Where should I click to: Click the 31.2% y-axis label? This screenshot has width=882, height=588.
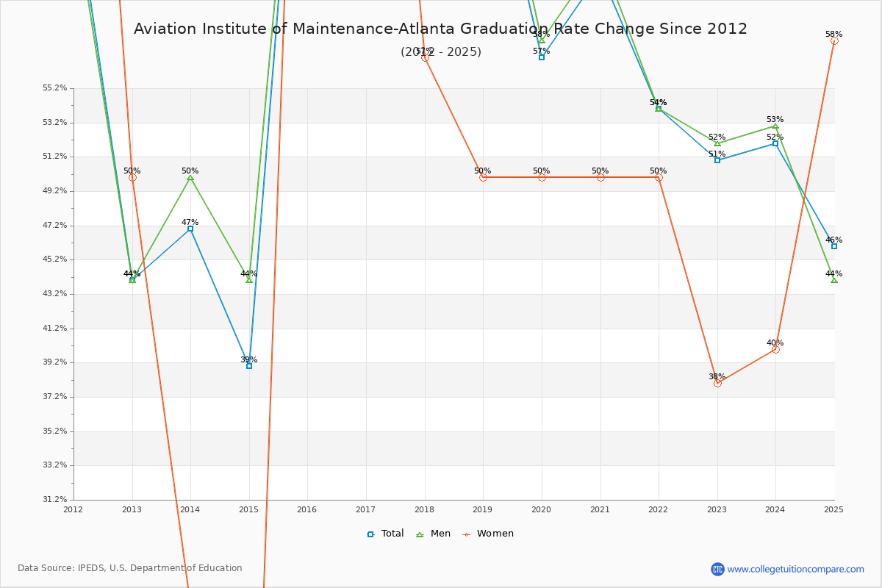55,500
